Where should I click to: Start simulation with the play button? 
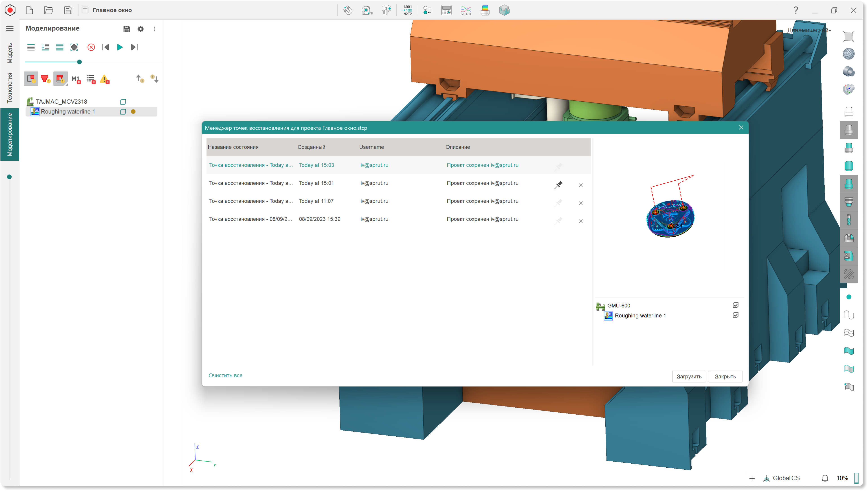click(x=120, y=47)
